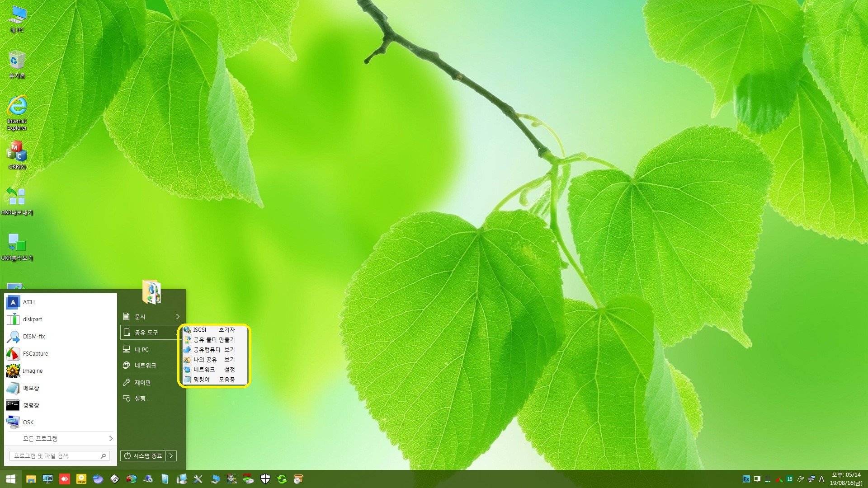Open 내 PC from start menu
Screen dimensions: 868x488
pyautogui.click(x=151, y=349)
